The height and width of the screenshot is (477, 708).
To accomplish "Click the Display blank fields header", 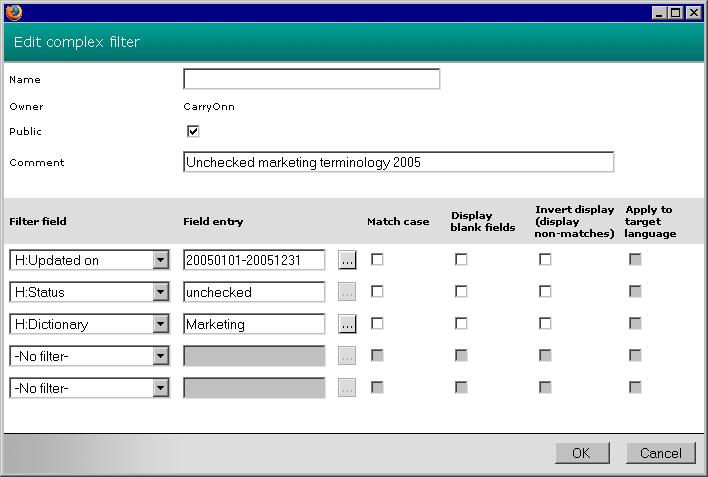I will pos(483,221).
